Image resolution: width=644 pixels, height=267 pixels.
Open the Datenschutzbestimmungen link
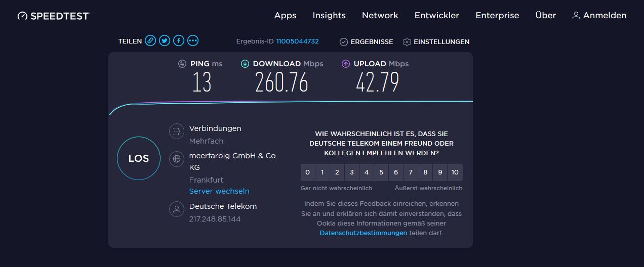(x=364, y=233)
